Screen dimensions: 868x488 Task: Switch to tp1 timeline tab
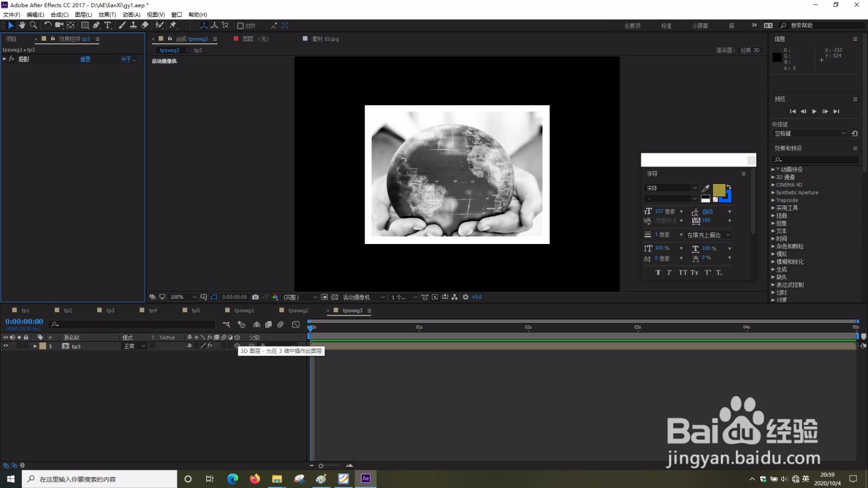pos(25,311)
